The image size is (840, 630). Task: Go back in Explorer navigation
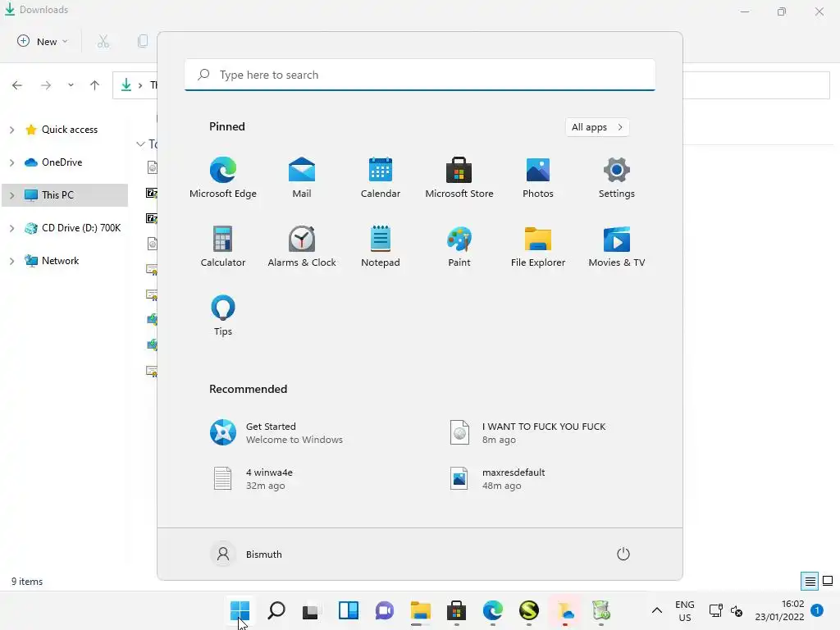pyautogui.click(x=17, y=85)
